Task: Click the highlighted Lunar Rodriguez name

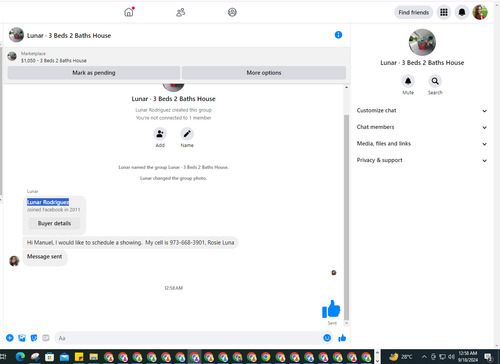Action: (48, 202)
